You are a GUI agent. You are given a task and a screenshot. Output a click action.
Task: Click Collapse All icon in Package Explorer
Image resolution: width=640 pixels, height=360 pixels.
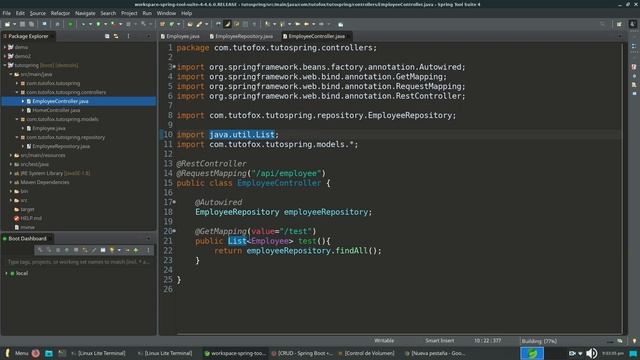tap(107, 36)
